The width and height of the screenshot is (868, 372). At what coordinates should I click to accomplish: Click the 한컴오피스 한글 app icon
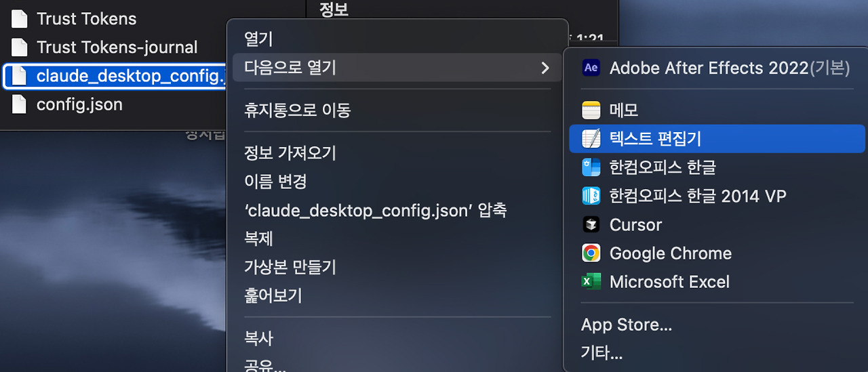tap(591, 167)
